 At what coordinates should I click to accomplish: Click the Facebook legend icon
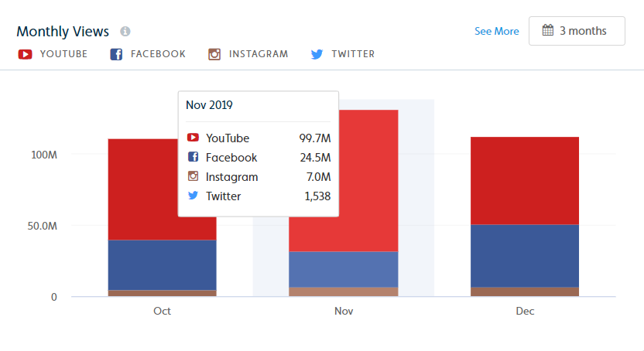[116, 54]
